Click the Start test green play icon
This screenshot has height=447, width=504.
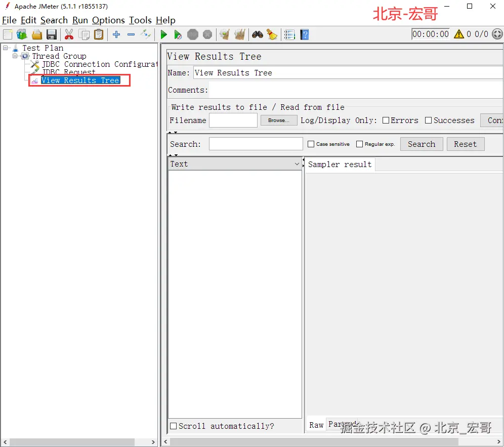point(163,34)
